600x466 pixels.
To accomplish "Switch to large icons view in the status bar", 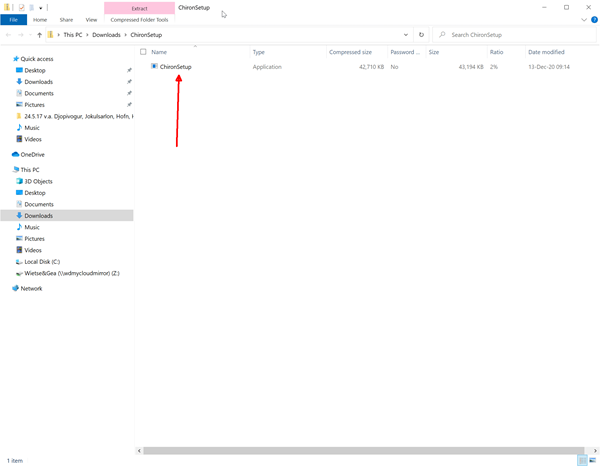I will pyautogui.click(x=592, y=461).
